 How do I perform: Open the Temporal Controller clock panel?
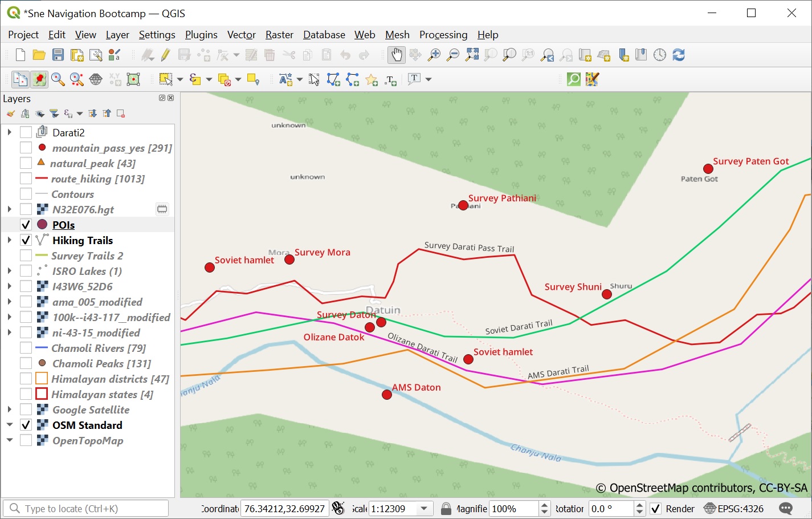pyautogui.click(x=660, y=55)
